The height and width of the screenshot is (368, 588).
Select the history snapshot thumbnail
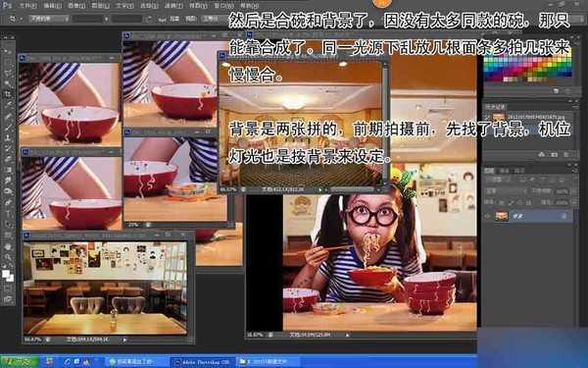(498, 117)
